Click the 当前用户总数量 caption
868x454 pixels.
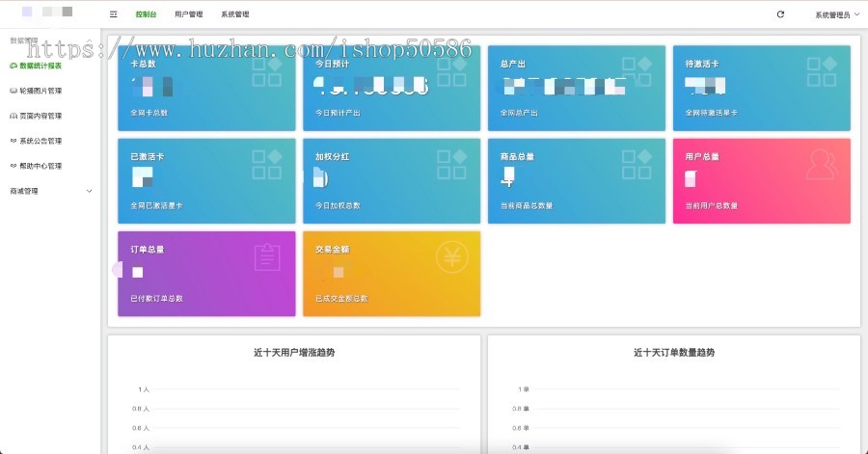[x=712, y=205]
